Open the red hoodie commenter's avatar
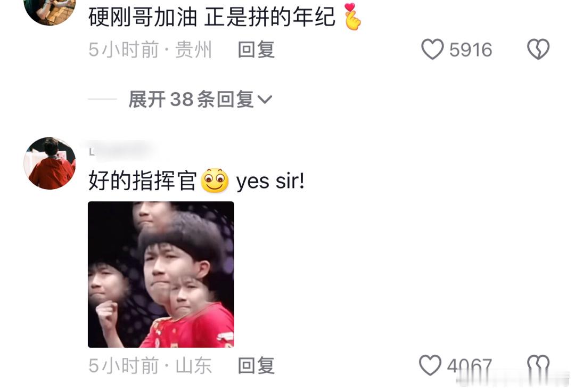575x392 pixels. 50,163
